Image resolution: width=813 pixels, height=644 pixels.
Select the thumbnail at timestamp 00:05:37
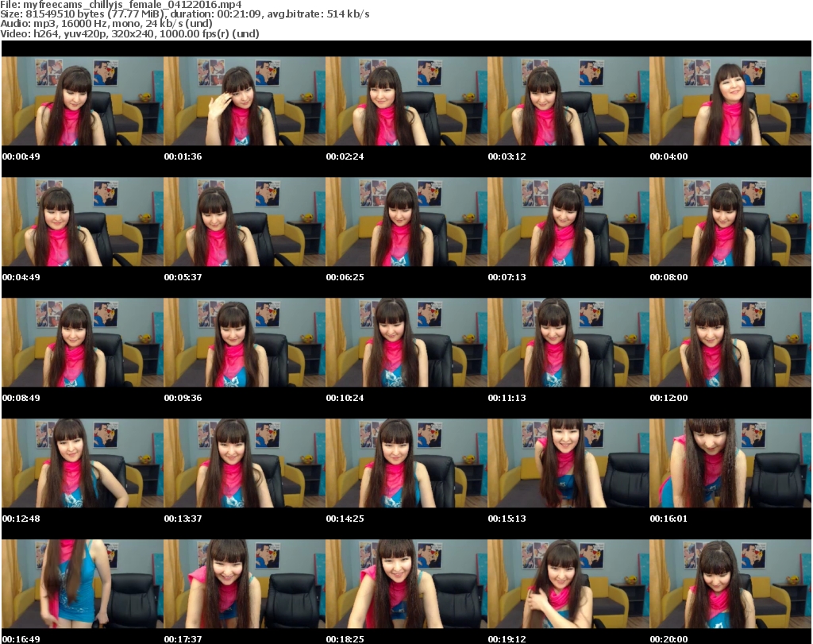[x=245, y=222]
